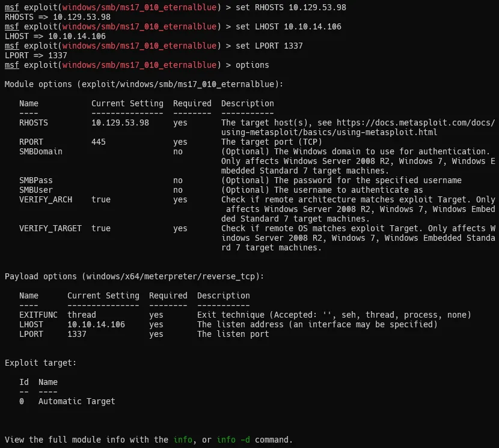The width and height of the screenshot is (499, 448).
Task: Click the 'true' value for VERIFY_TARGET
Action: coord(101,228)
